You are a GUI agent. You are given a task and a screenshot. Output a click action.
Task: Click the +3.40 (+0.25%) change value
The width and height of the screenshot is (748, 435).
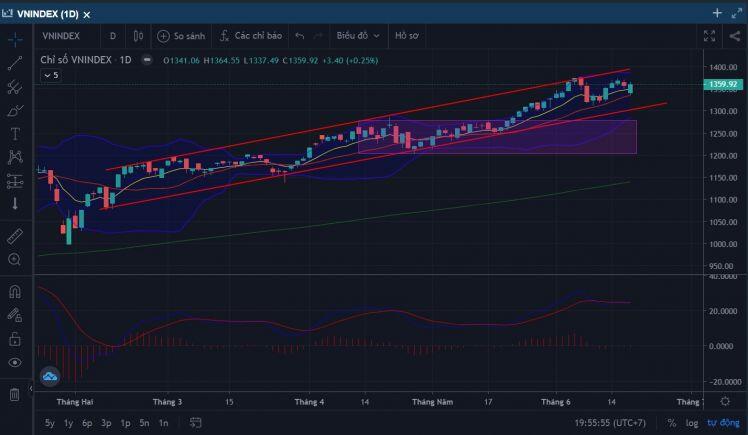click(350, 61)
